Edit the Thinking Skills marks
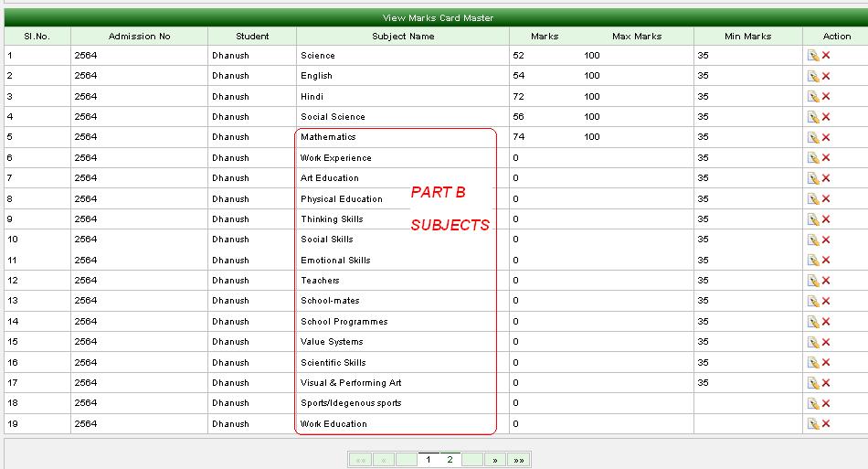The height and width of the screenshot is (469, 868). (812, 219)
